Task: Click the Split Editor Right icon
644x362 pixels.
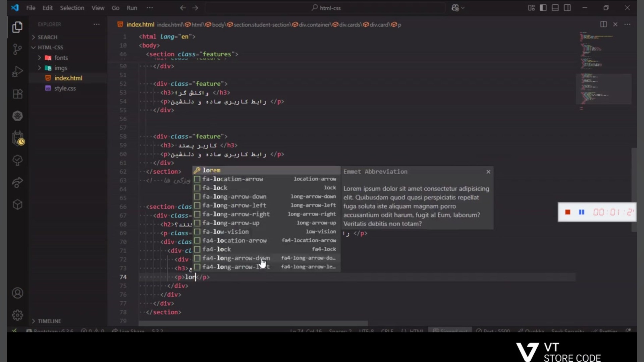Action: click(603, 24)
